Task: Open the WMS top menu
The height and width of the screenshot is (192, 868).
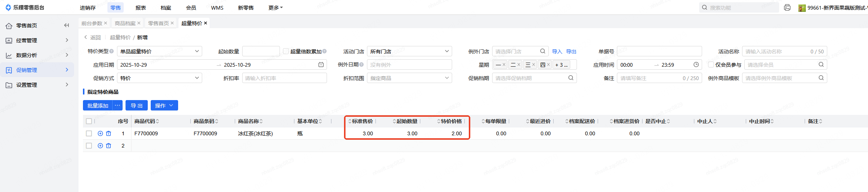Action: click(217, 7)
